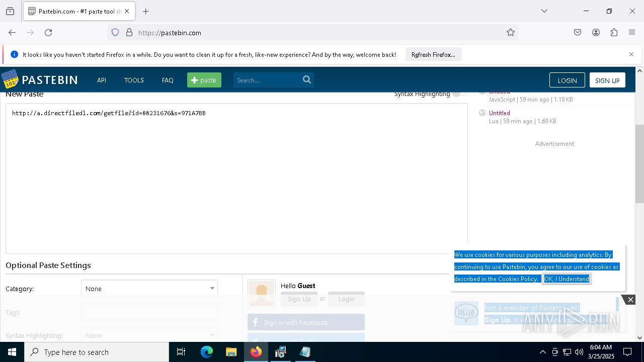Open the notification center icon
The width and height of the screenshot is (644, 362).
click(627, 352)
